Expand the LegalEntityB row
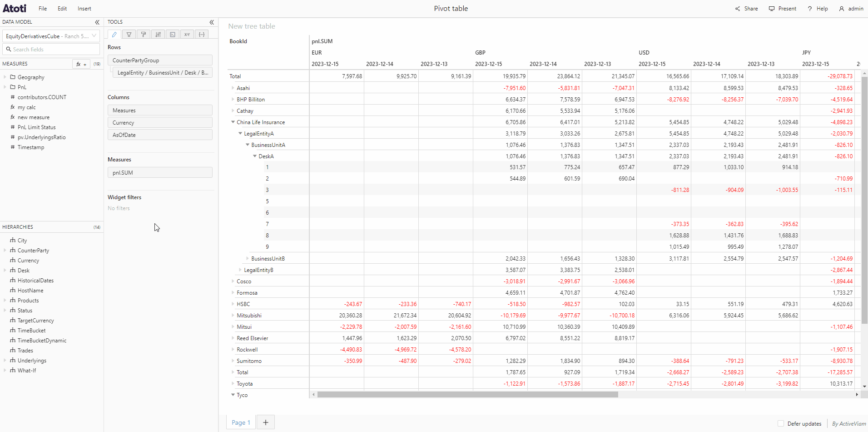Screen dimensions: 868x432 click(240, 270)
